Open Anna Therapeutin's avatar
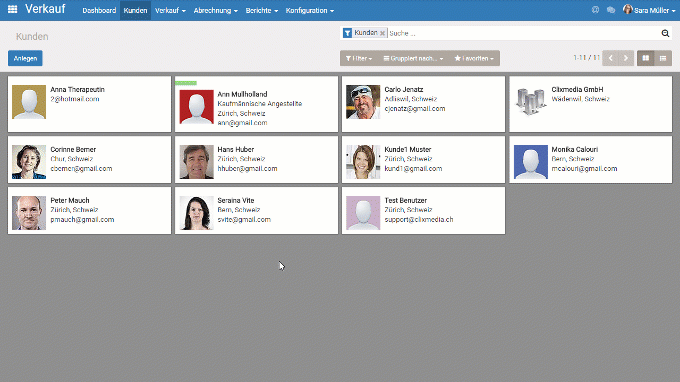This screenshot has height=382, width=680. pyautogui.click(x=29, y=102)
